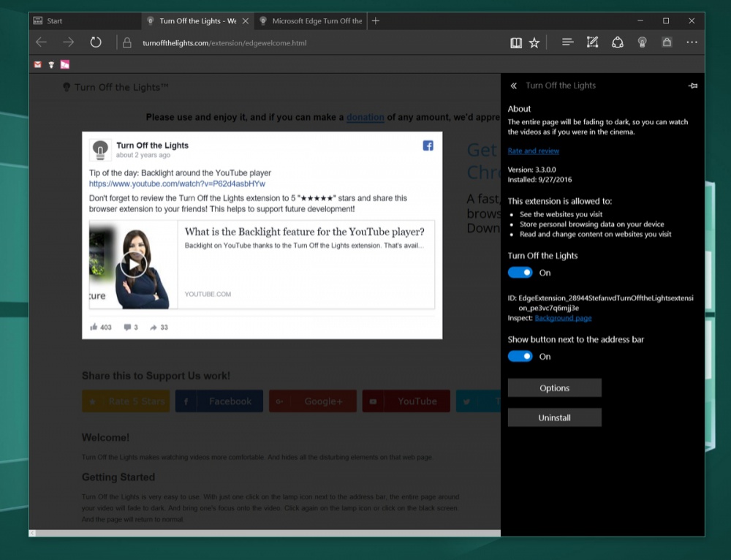This screenshot has width=731, height=560.
Task: Share the post with 33 shares
Action: coord(159,328)
